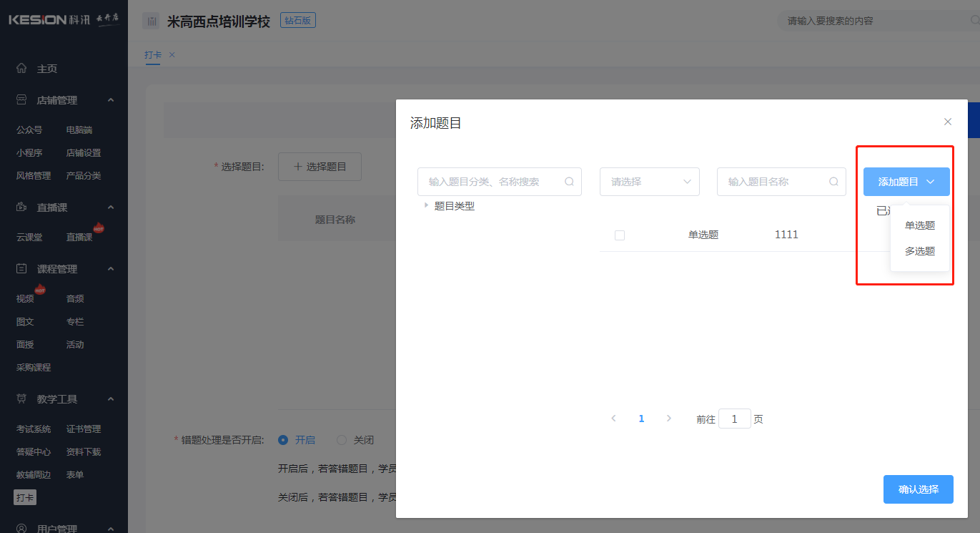Open the 请选择 dropdown
This screenshot has height=533, width=980.
tap(649, 182)
